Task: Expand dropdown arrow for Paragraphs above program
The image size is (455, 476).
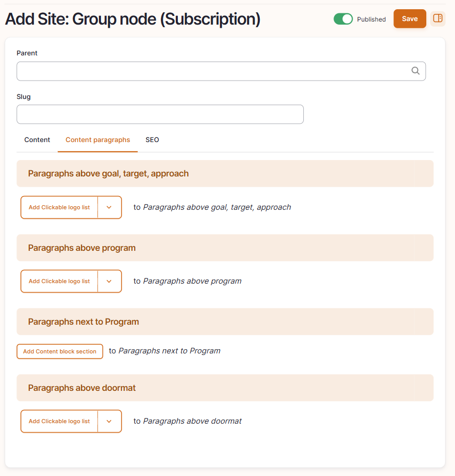Action: [109, 281]
